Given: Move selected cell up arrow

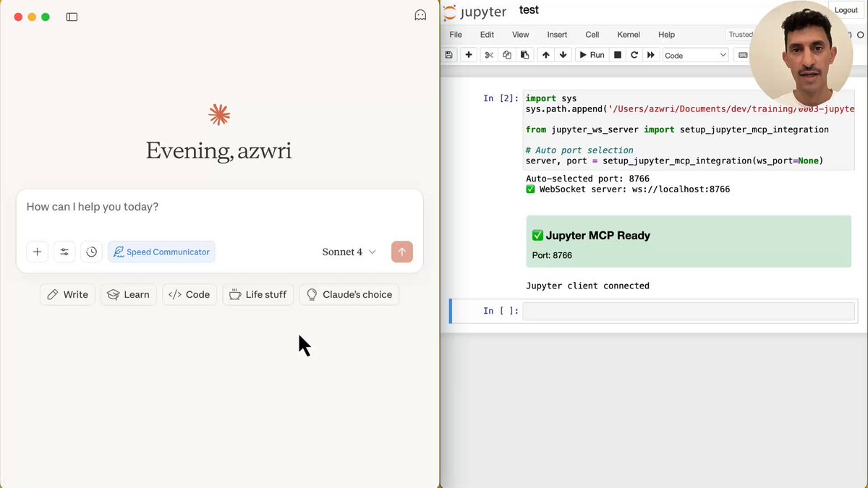Looking at the screenshot, I should 545,55.
